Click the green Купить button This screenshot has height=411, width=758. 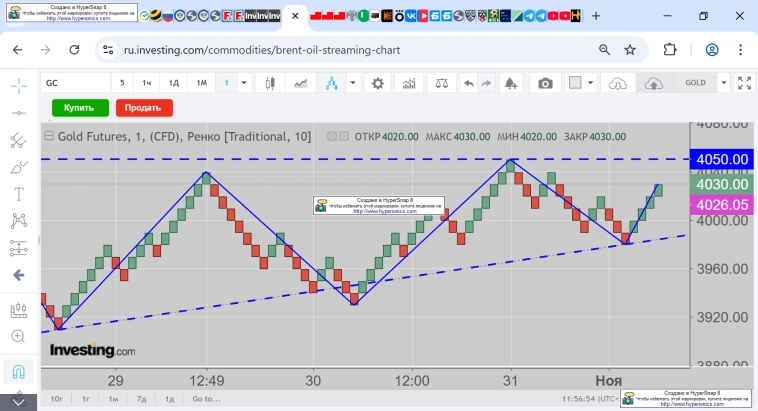[x=80, y=108]
